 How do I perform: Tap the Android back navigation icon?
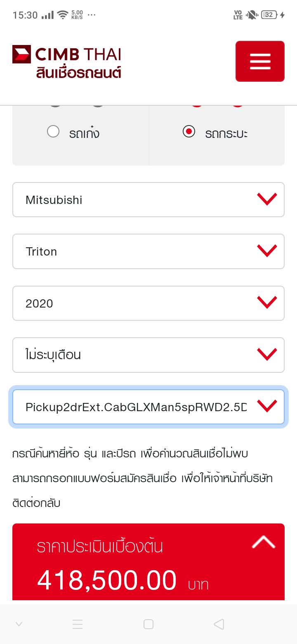[219, 624]
